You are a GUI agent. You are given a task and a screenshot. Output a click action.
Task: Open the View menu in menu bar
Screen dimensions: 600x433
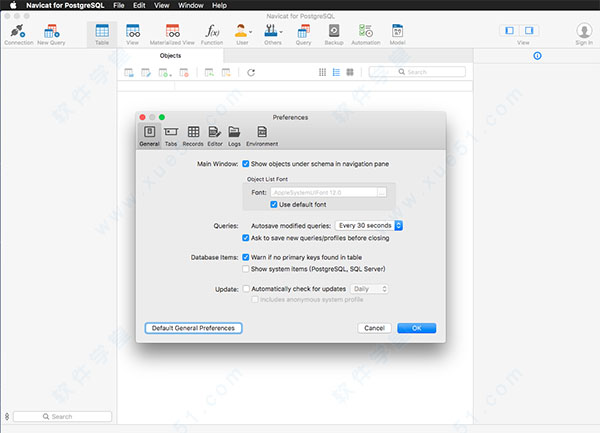click(161, 5)
